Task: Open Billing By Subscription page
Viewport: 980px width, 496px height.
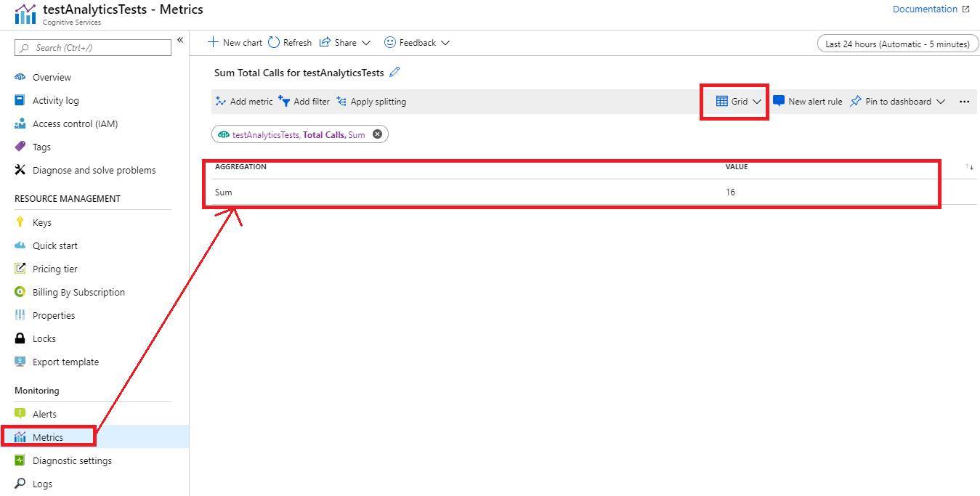Action: [78, 292]
